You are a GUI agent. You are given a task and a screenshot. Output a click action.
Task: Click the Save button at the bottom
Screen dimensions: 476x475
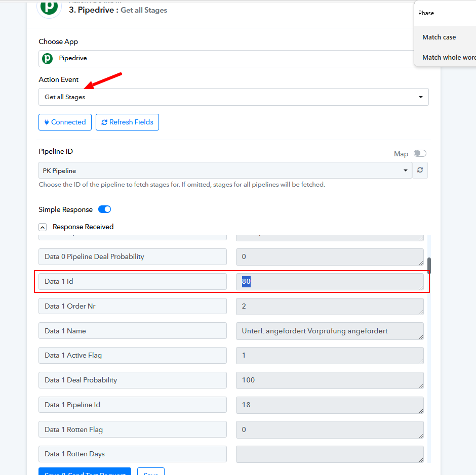coord(151,471)
